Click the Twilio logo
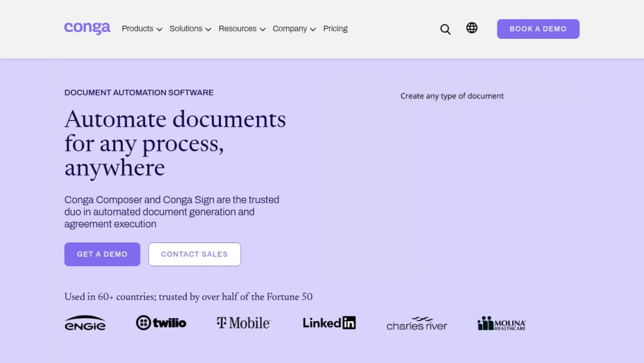Viewport: 644px width, 363px height. [x=161, y=323]
